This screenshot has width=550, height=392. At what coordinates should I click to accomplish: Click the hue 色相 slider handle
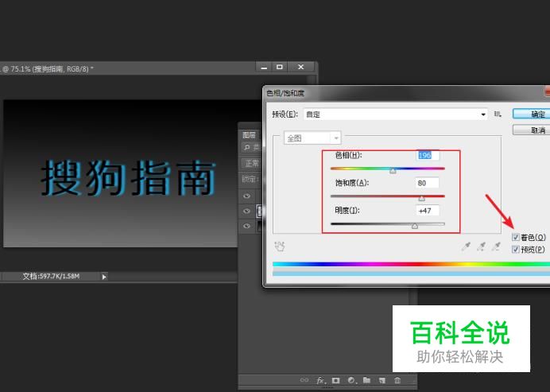pos(393,171)
